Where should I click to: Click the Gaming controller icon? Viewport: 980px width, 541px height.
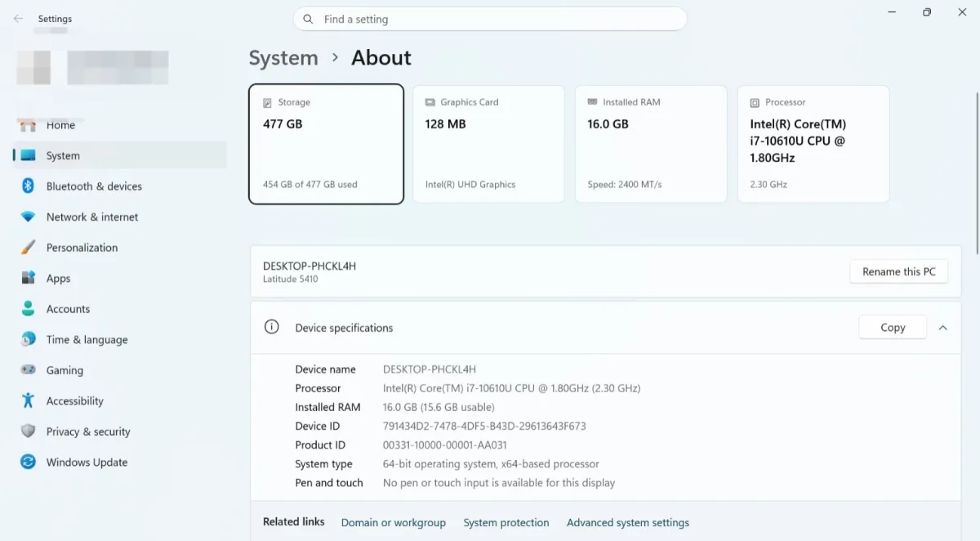[x=28, y=370]
